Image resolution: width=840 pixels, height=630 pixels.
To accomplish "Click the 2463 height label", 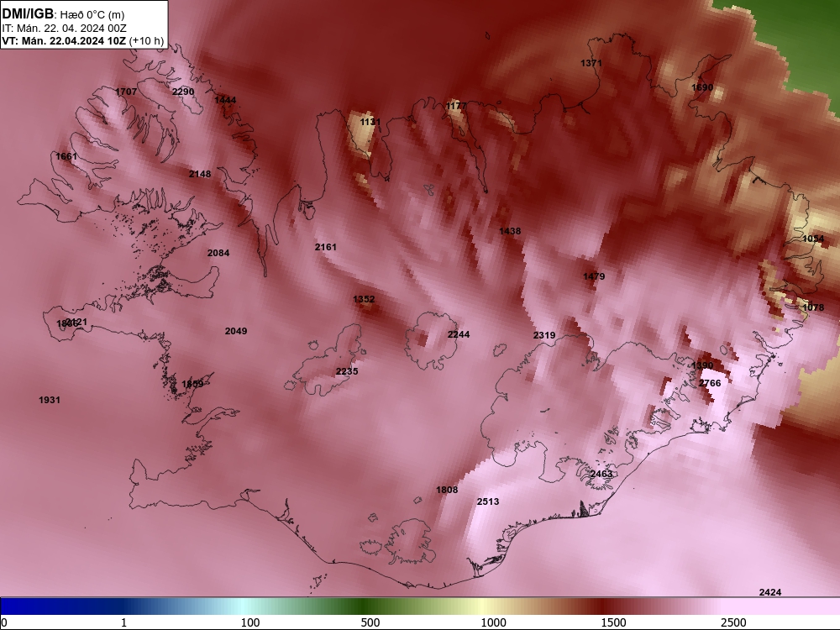I will tap(601, 474).
